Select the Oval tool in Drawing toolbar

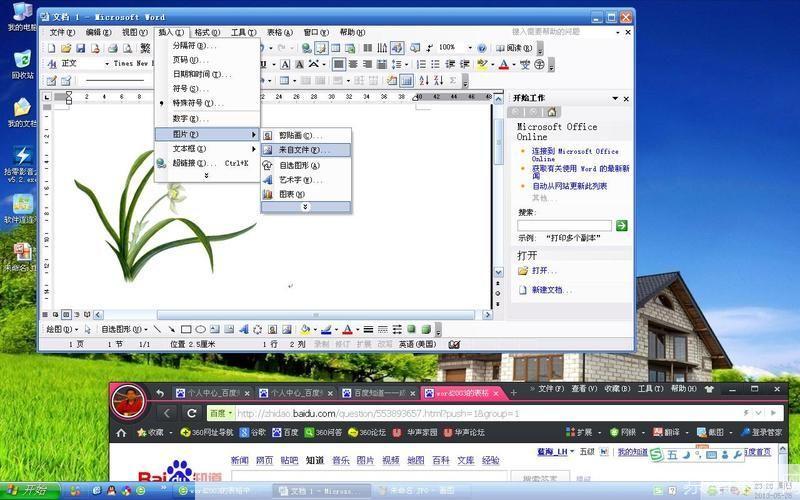(x=201, y=329)
